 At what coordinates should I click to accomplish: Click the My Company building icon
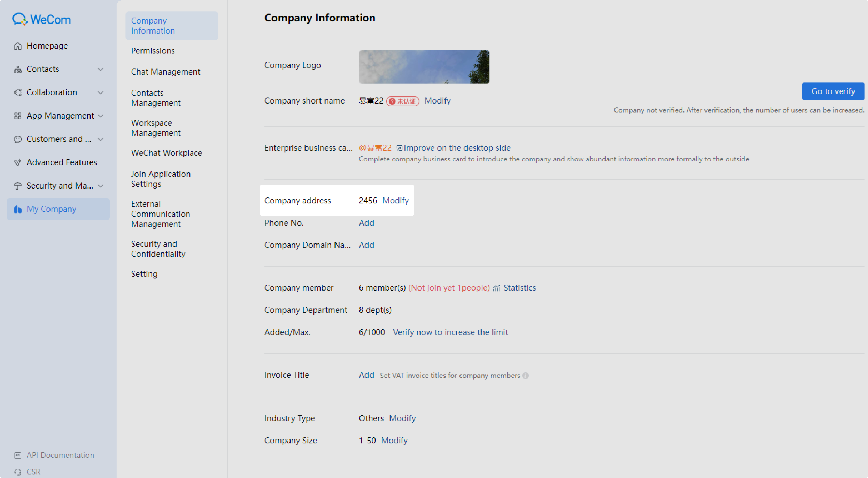click(x=18, y=209)
